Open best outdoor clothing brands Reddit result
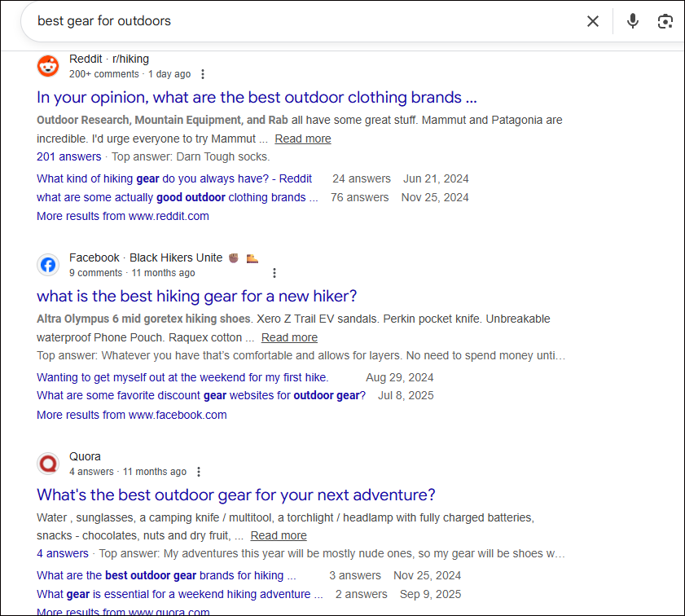This screenshot has width=685, height=616. coord(257,98)
